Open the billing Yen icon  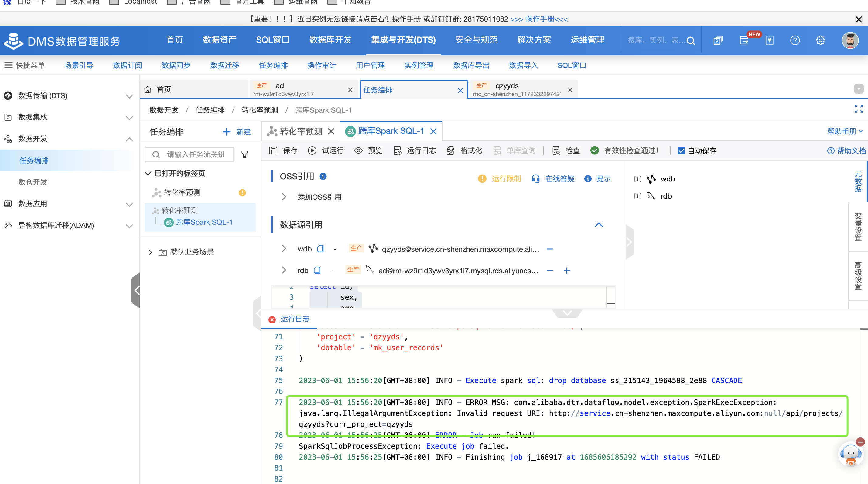tap(769, 40)
